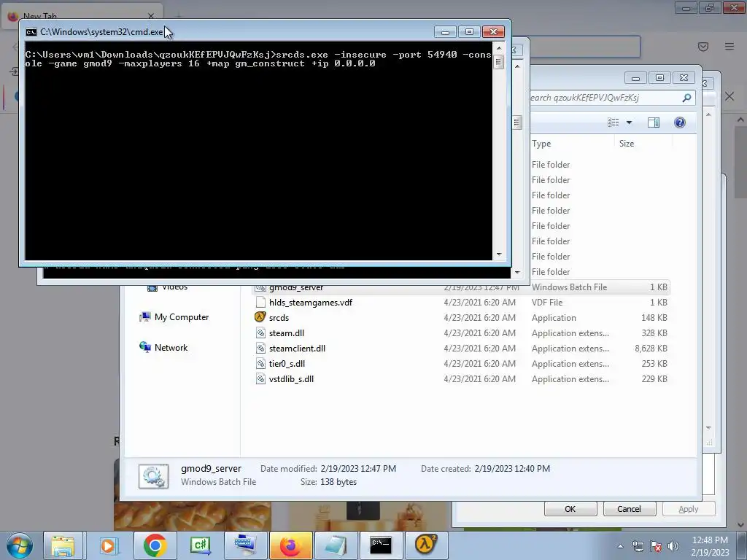Click the search magnifier in Explorer
This screenshot has height=560, width=747.
pos(686,98)
